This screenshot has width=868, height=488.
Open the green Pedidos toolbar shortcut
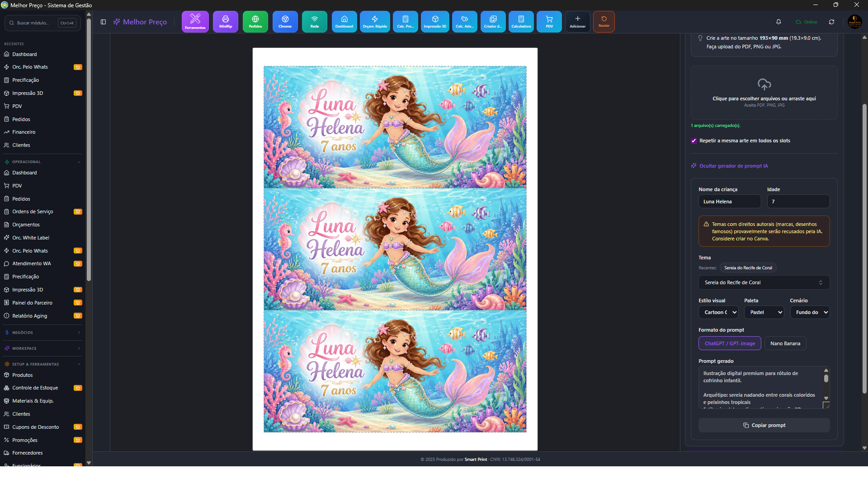click(x=255, y=22)
